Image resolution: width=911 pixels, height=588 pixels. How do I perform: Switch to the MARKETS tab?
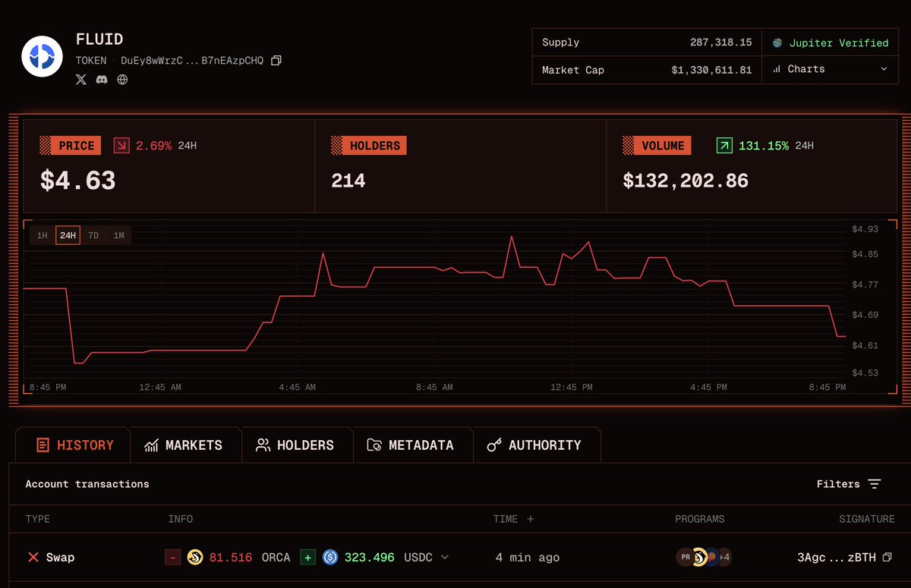184,445
